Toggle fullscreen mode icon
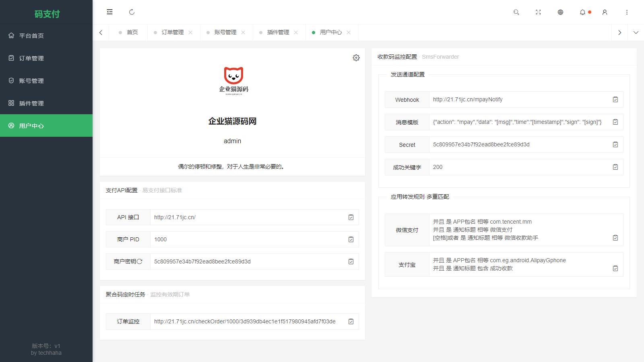This screenshot has height=362, width=644. click(538, 12)
